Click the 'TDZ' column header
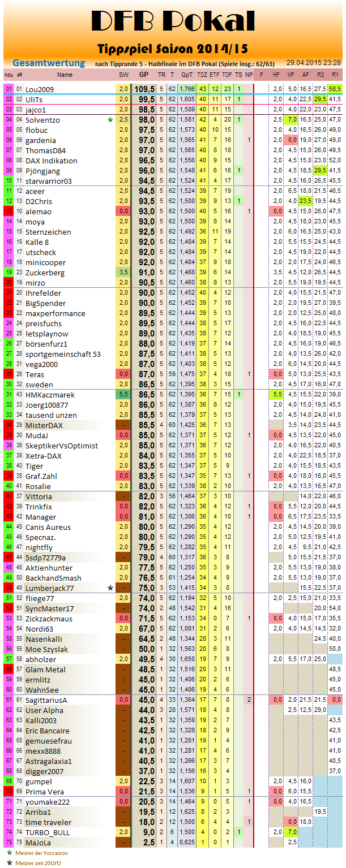This screenshot has width=346, height=868. click(202, 75)
